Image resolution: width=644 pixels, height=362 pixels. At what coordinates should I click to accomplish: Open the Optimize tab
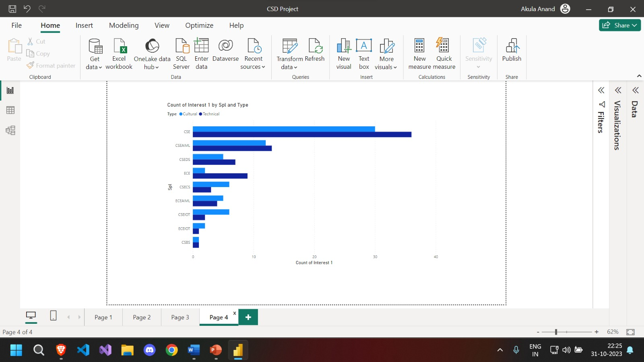click(199, 25)
